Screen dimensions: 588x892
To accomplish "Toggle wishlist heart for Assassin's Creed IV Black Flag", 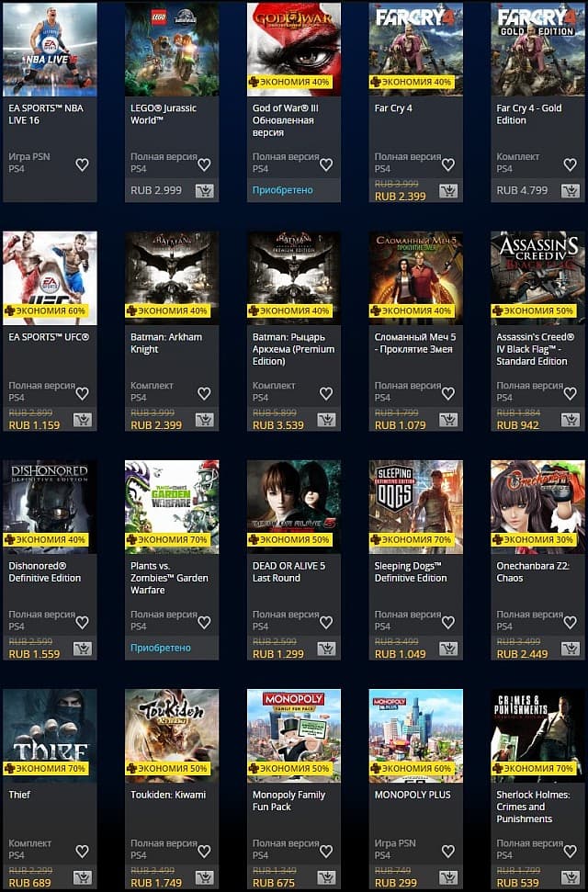I will [x=571, y=394].
